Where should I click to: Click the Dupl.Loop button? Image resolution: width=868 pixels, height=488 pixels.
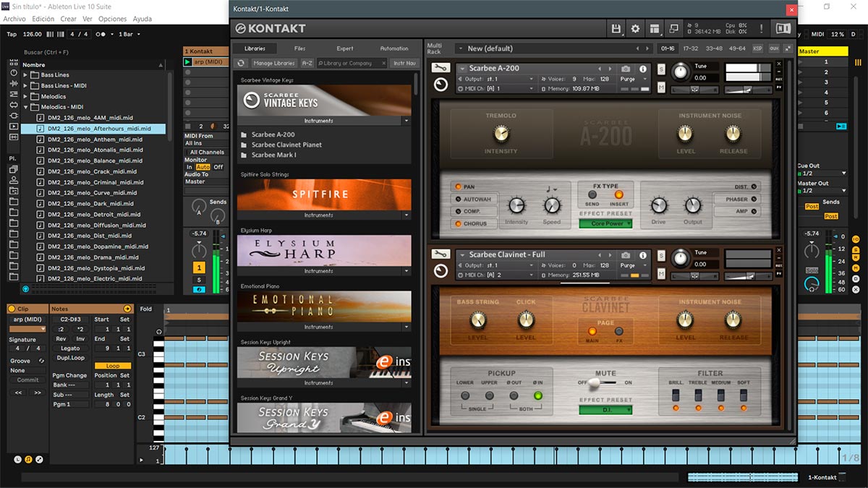tap(71, 358)
